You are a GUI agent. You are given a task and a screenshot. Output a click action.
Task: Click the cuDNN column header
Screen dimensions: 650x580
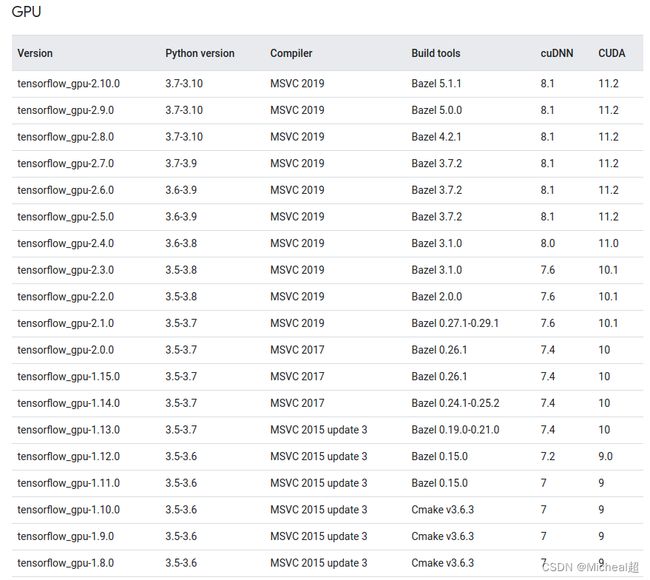tap(557, 53)
